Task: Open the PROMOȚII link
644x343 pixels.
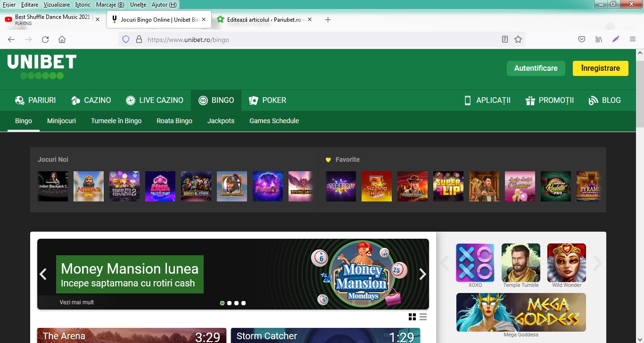Action: tap(550, 100)
